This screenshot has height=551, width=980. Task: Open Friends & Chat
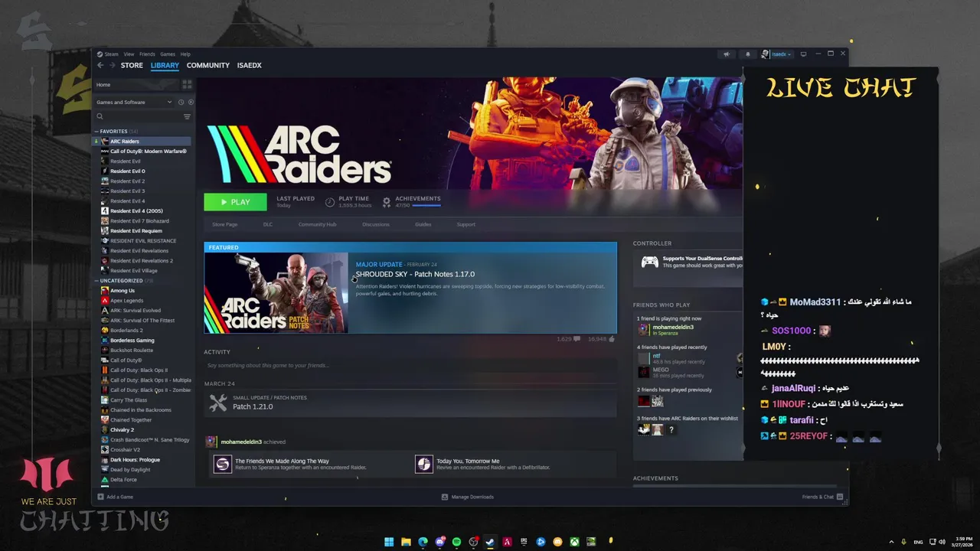(x=822, y=497)
